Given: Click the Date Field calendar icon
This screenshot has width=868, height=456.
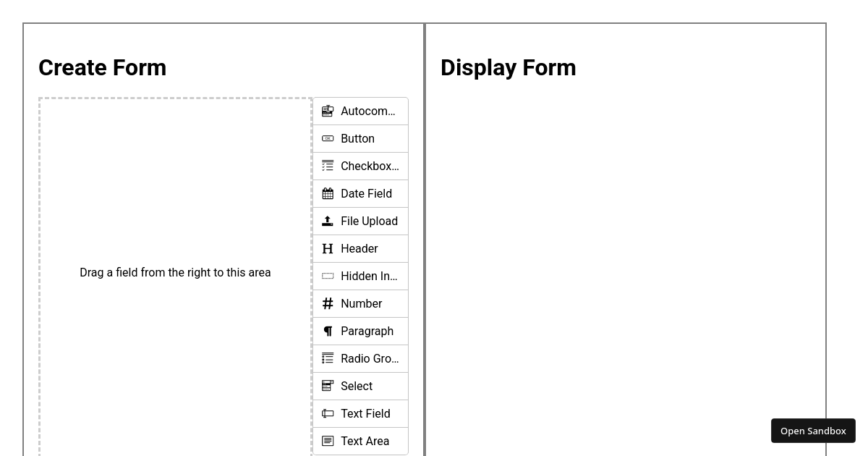Looking at the screenshot, I should point(328,193).
